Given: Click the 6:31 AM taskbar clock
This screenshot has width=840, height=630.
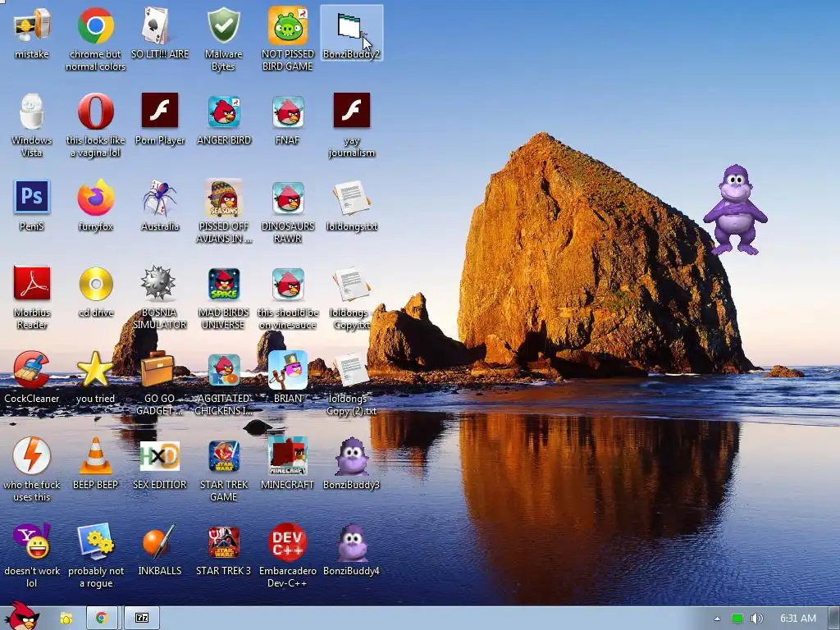Looking at the screenshot, I should click(x=797, y=619).
